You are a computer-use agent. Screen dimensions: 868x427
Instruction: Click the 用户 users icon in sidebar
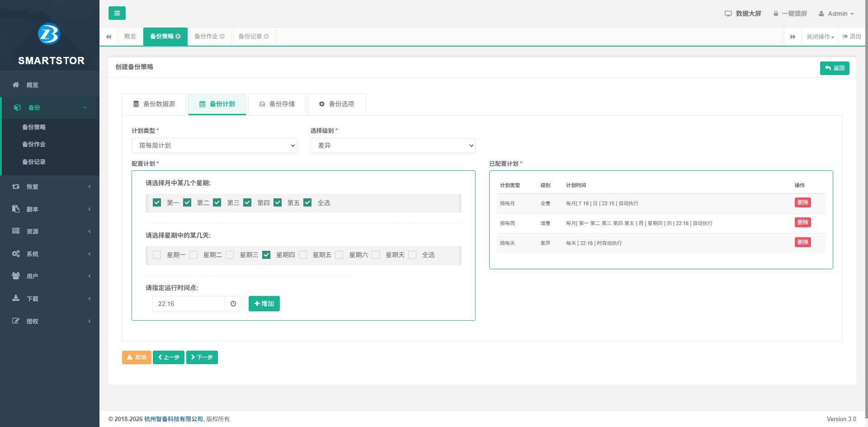(x=16, y=276)
